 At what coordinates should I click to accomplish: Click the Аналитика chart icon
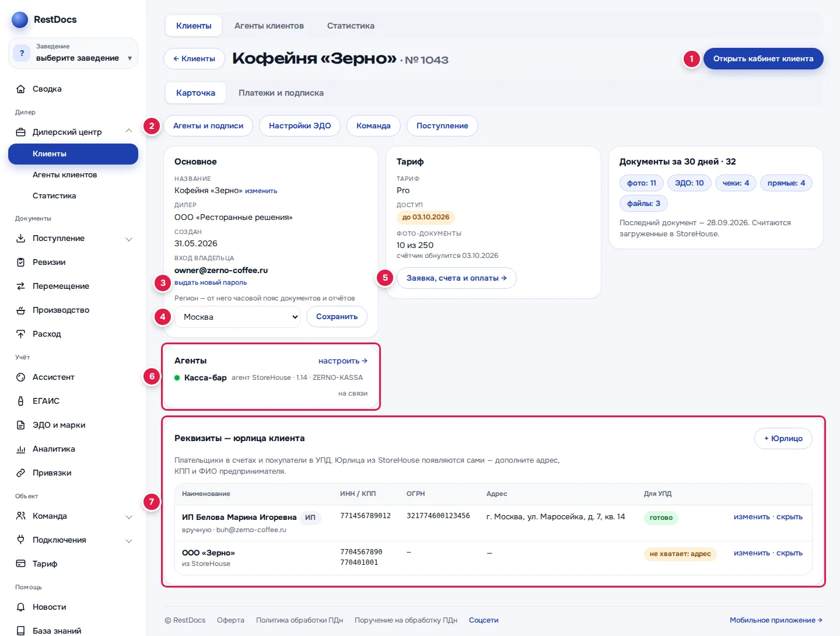(21, 449)
